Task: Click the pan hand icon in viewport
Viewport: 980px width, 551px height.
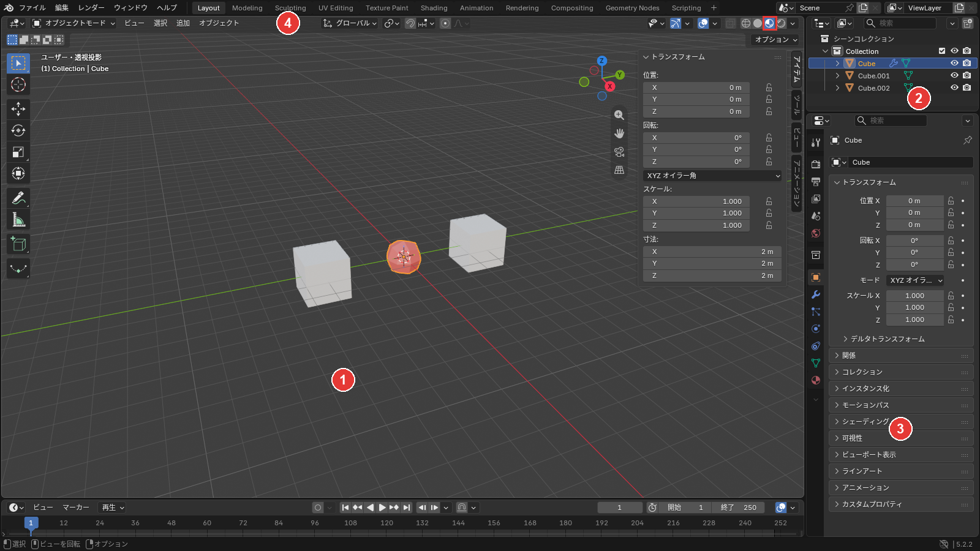Action: click(x=619, y=133)
